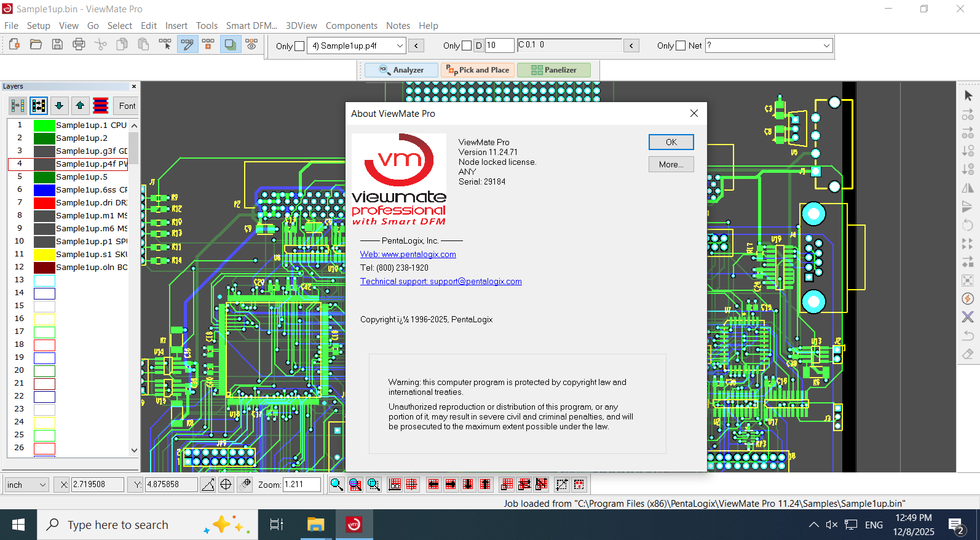Viewport: 980px width, 540px height.
Task: Tick the Only checkbox beside layer dropdown
Action: (299, 46)
